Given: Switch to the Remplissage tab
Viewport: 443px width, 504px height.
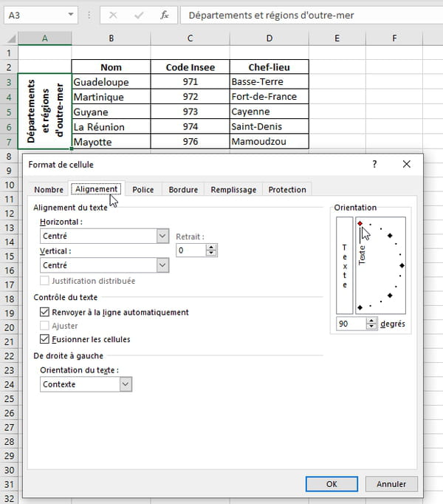Looking at the screenshot, I should pyautogui.click(x=233, y=189).
